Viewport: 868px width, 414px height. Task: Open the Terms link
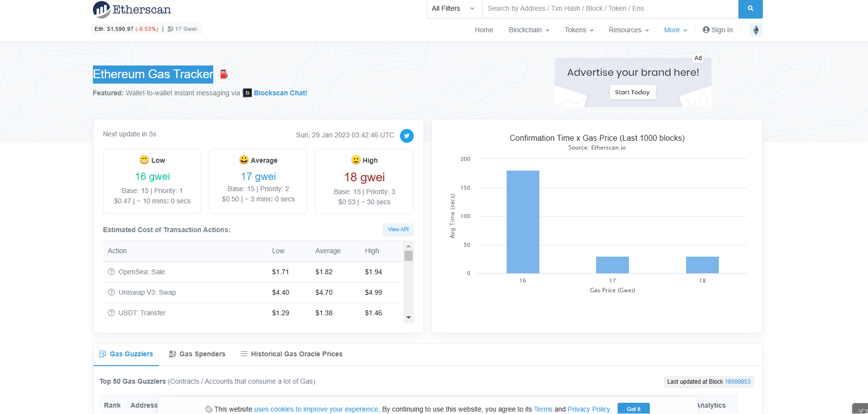[x=543, y=409]
